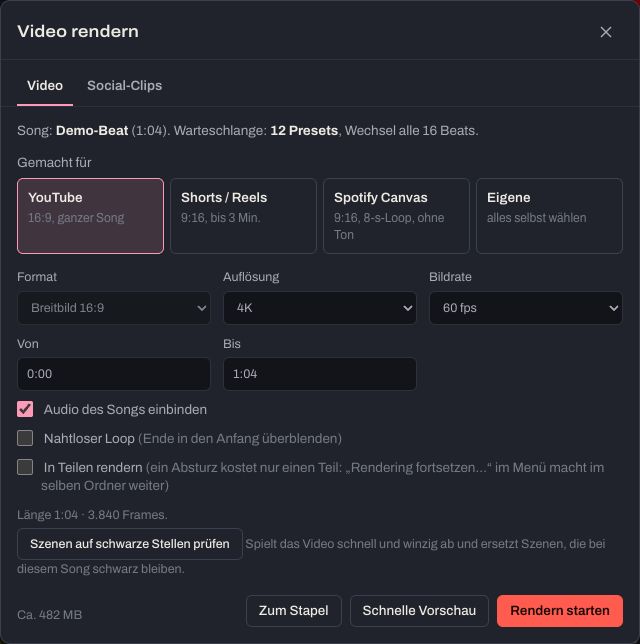640x644 pixels.
Task: Click Szenen auf schwarze Stellen prüfen
Action: click(x=130, y=544)
